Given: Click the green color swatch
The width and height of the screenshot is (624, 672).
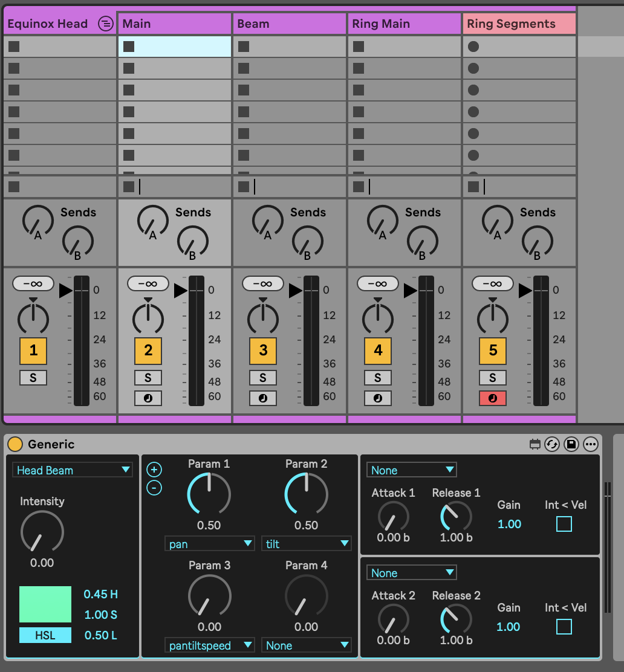Looking at the screenshot, I should (x=45, y=604).
